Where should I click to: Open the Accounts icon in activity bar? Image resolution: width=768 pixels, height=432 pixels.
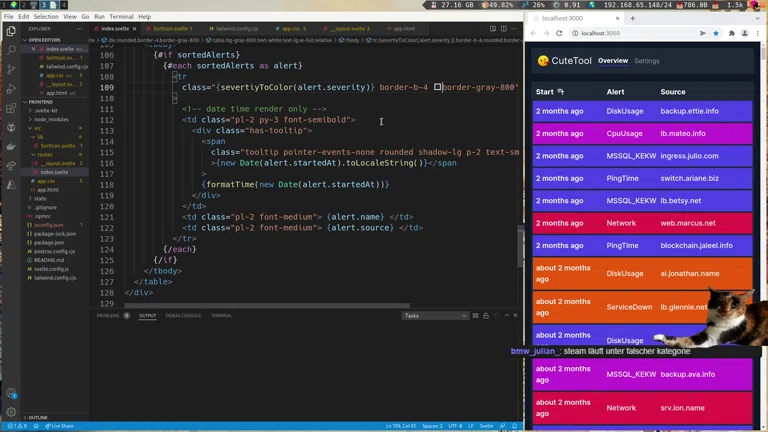pyautogui.click(x=11, y=393)
